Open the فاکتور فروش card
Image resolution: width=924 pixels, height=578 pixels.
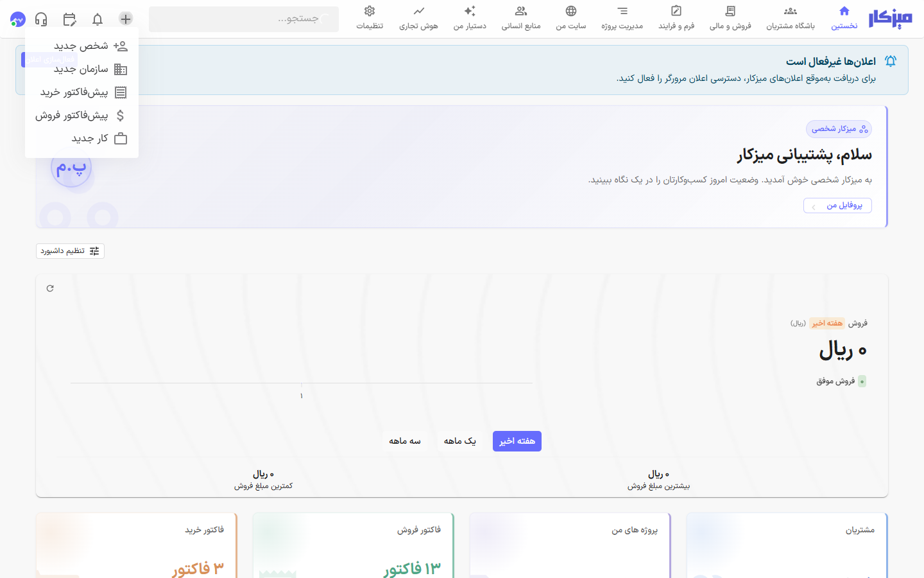(x=354, y=545)
